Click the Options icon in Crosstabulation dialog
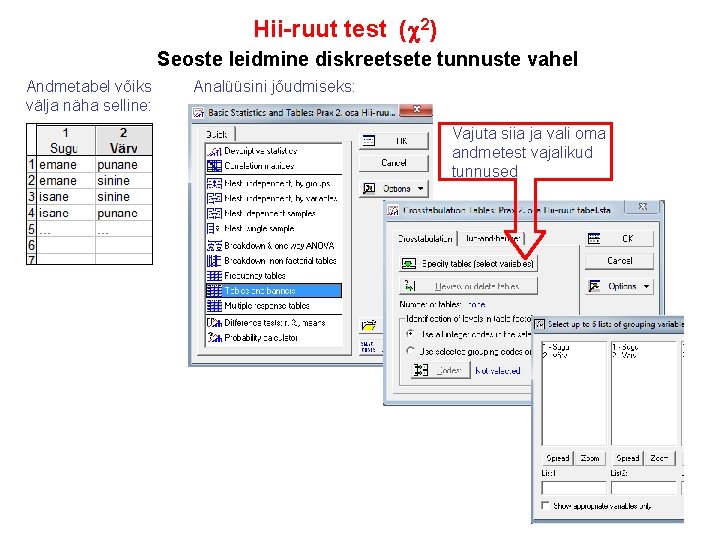This screenshot has width=720, height=540. (x=594, y=286)
